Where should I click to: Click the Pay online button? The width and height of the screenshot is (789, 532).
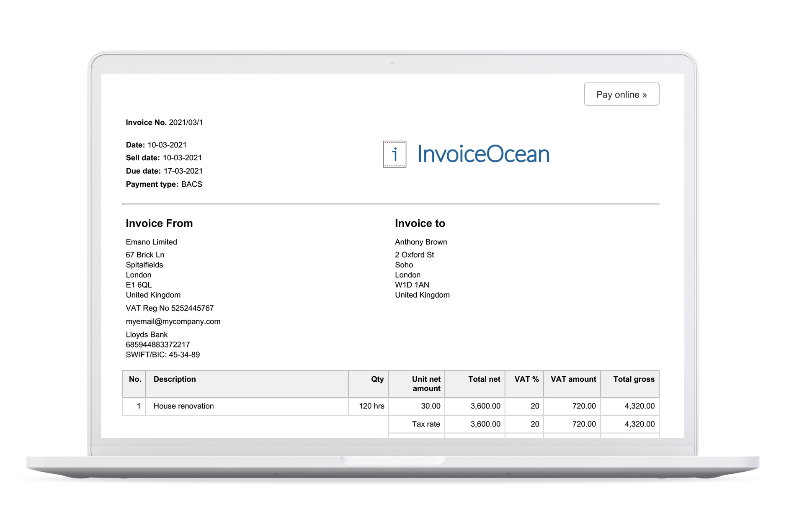621,94
